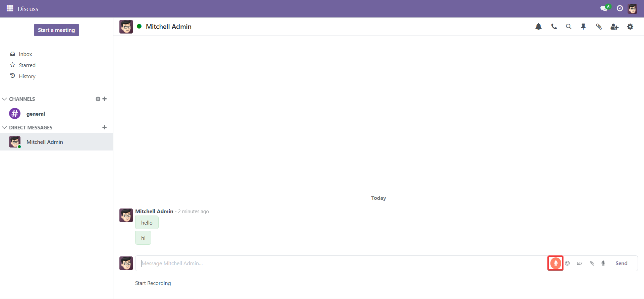Image resolution: width=644 pixels, height=299 pixels.
Task: Open conversation settings gear in header
Action: point(630,27)
